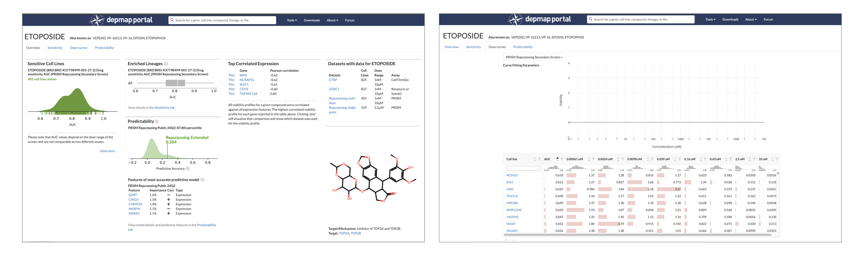Click the magnifier icon in right search box
868x256 pixels.
pyautogui.click(x=590, y=19)
